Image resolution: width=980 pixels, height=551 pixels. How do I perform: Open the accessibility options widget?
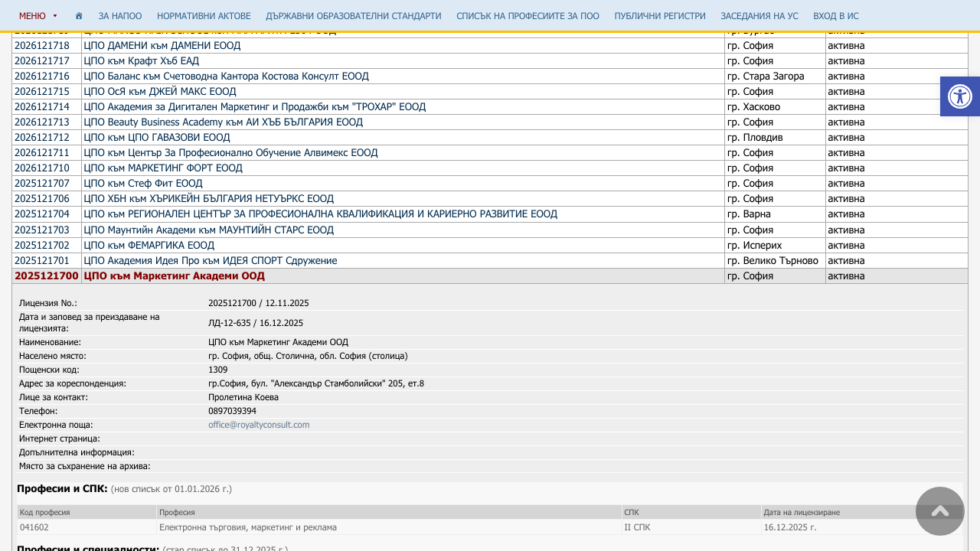960,96
